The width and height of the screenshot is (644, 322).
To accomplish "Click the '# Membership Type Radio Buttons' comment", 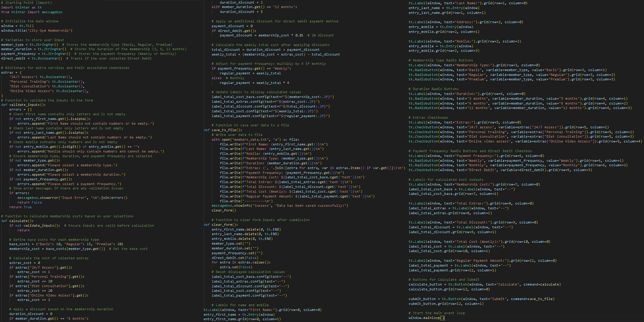I will [441, 60].
